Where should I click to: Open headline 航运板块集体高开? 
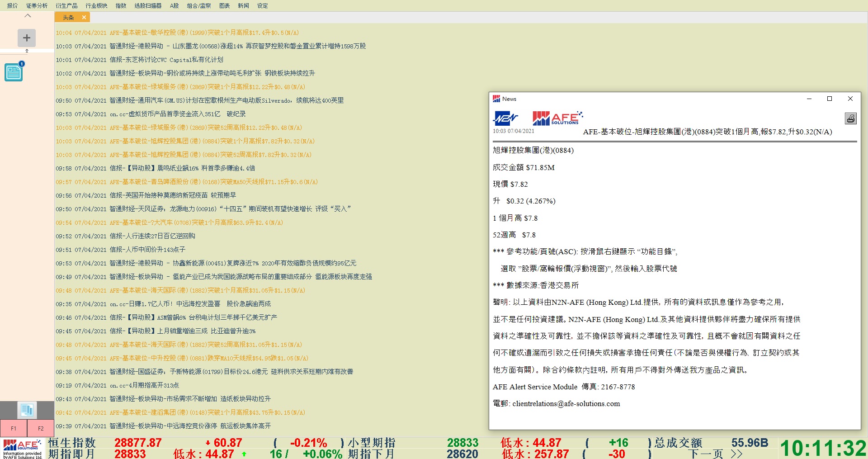click(x=163, y=426)
